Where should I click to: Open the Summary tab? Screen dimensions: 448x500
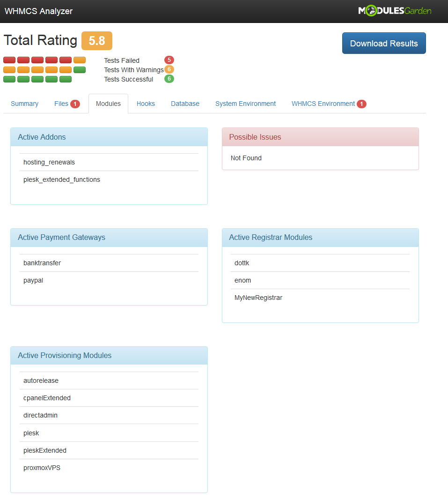pyautogui.click(x=24, y=104)
